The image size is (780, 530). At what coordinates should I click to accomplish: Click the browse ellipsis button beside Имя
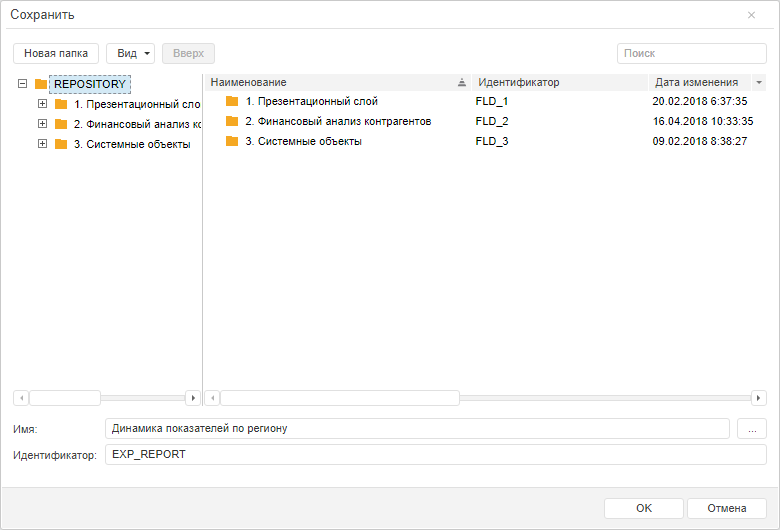[x=752, y=428]
